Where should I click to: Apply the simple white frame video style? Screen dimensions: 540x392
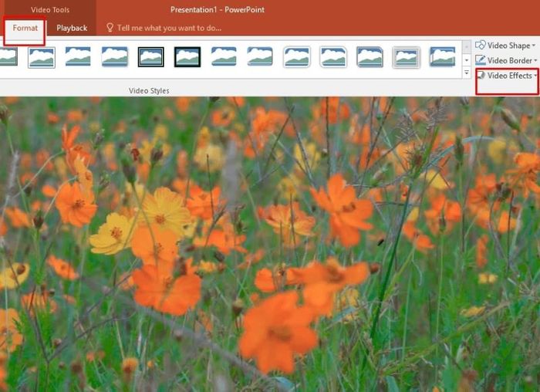click(x=42, y=57)
